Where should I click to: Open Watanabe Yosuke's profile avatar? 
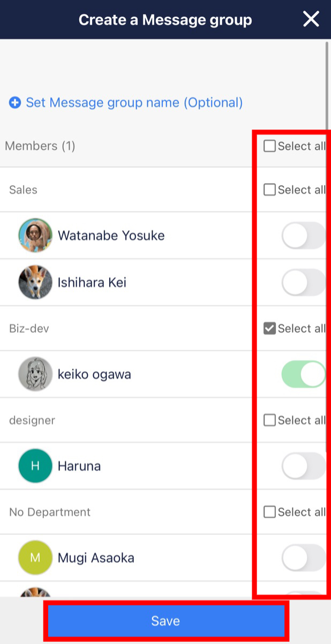(35, 236)
